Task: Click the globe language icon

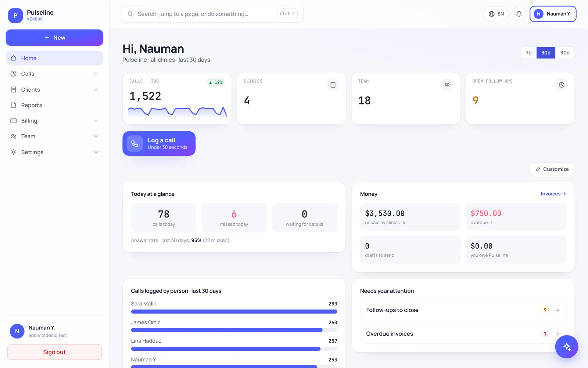Action: pyautogui.click(x=491, y=14)
